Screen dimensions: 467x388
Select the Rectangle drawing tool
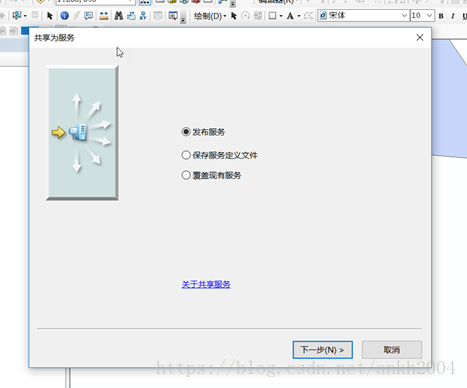pos(272,16)
